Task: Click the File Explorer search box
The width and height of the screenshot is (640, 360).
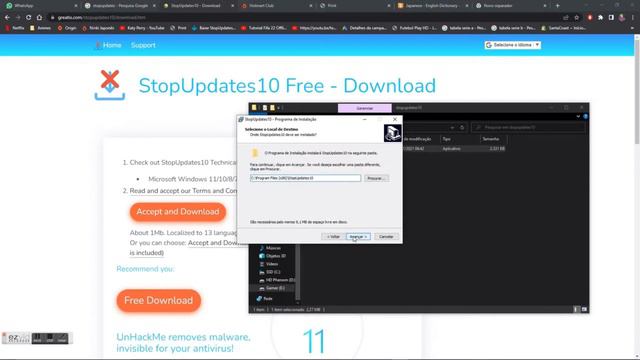Action: coord(528,128)
